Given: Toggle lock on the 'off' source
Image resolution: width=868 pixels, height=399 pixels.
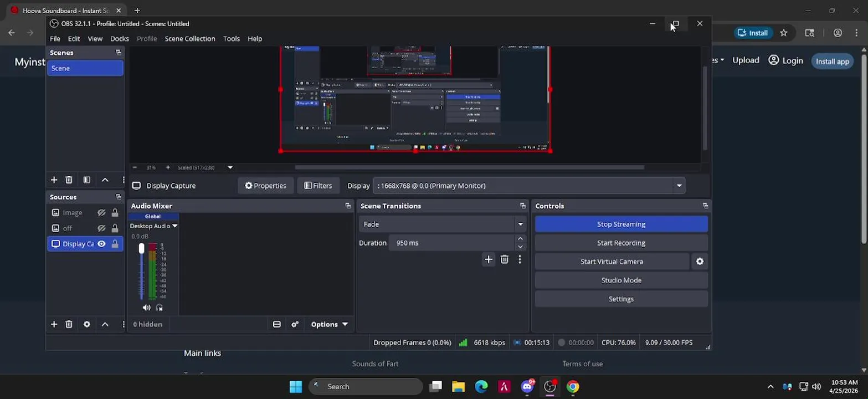Looking at the screenshot, I should (x=115, y=228).
